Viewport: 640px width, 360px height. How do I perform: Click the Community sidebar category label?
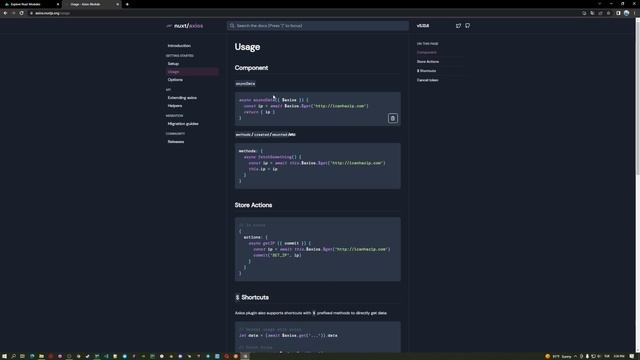click(175, 133)
